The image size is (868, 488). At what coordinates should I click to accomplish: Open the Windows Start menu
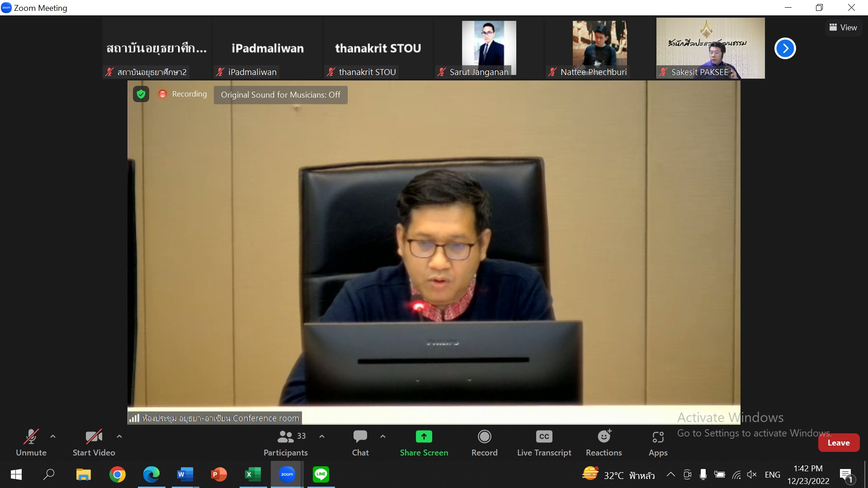[x=16, y=474]
